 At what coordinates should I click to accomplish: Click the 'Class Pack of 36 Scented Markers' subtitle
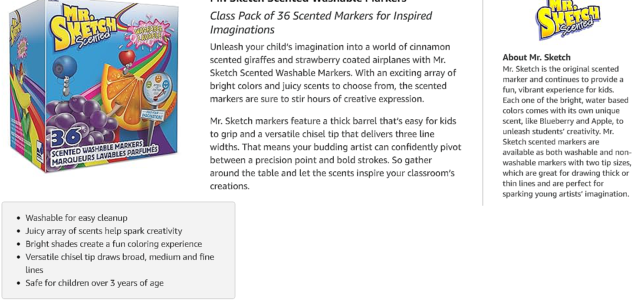[321, 23]
